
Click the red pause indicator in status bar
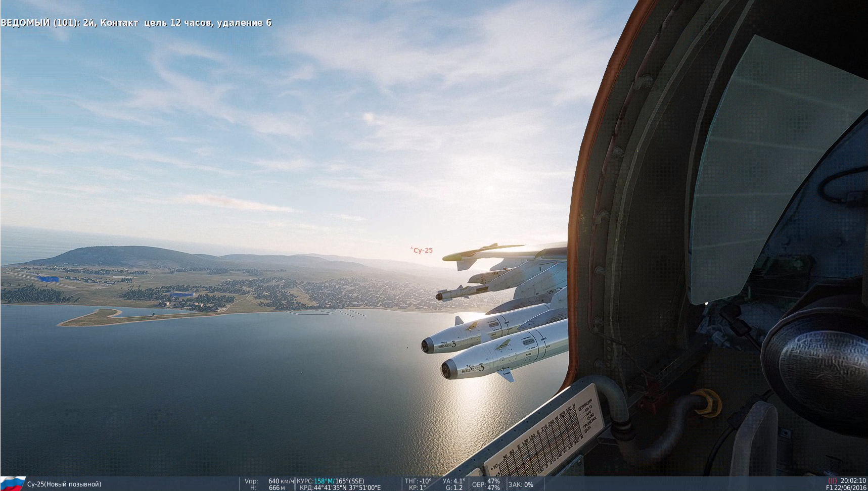(x=832, y=481)
